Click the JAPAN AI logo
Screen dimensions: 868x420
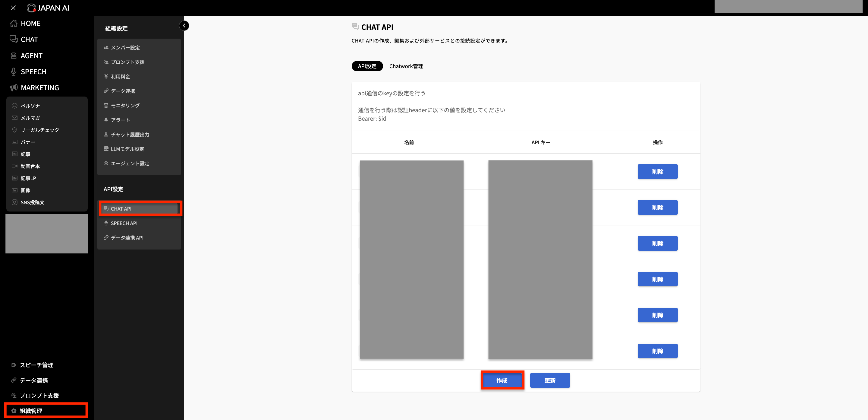tap(48, 8)
